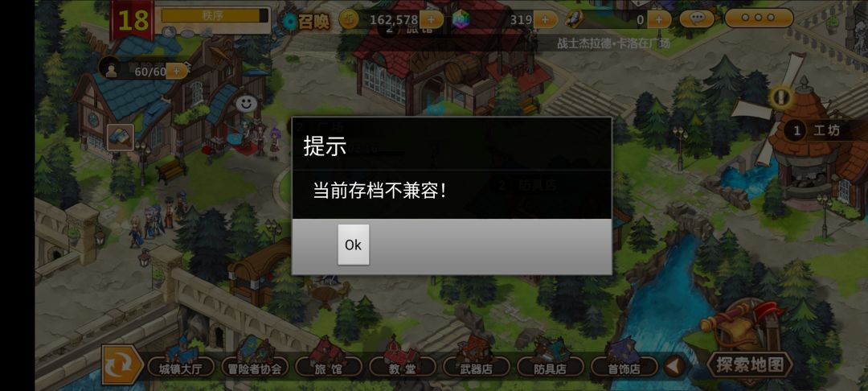
Task: Add rainbow gems with plus button
Action: (x=545, y=20)
